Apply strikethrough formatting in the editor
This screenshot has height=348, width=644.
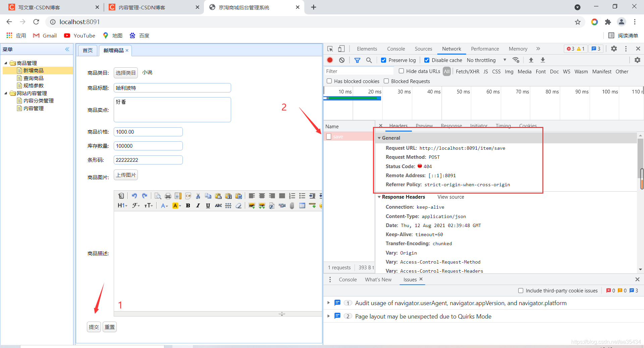coord(218,206)
